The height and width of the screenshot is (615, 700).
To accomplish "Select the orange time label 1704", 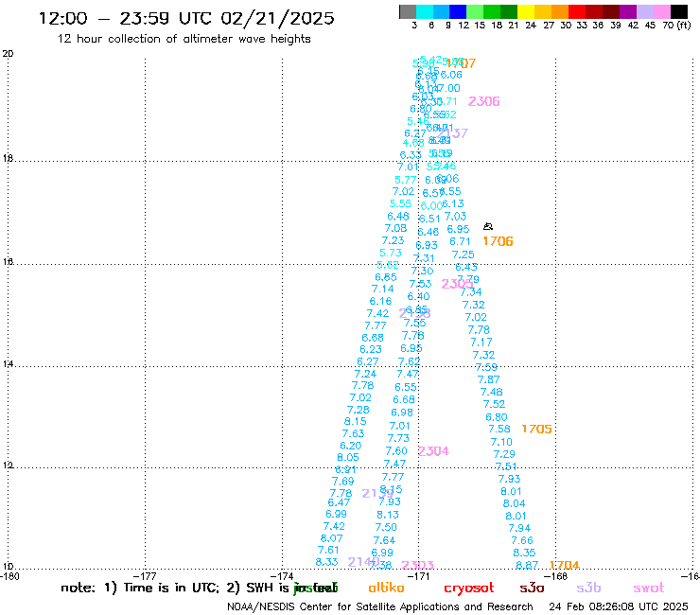I will [565, 565].
